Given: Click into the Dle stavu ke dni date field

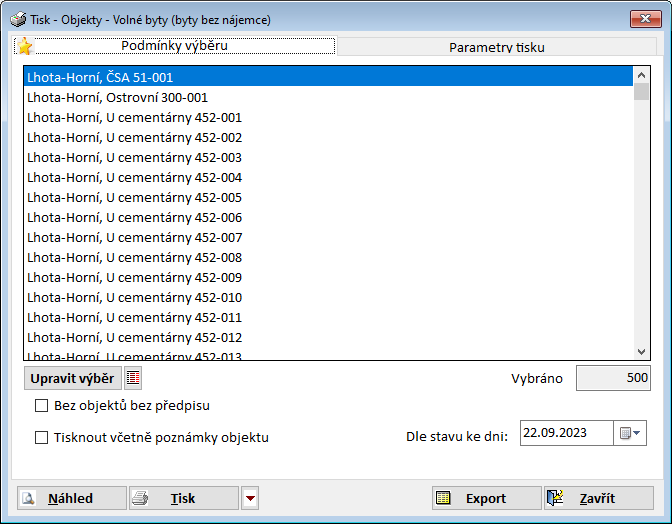Looking at the screenshot, I should [566, 434].
